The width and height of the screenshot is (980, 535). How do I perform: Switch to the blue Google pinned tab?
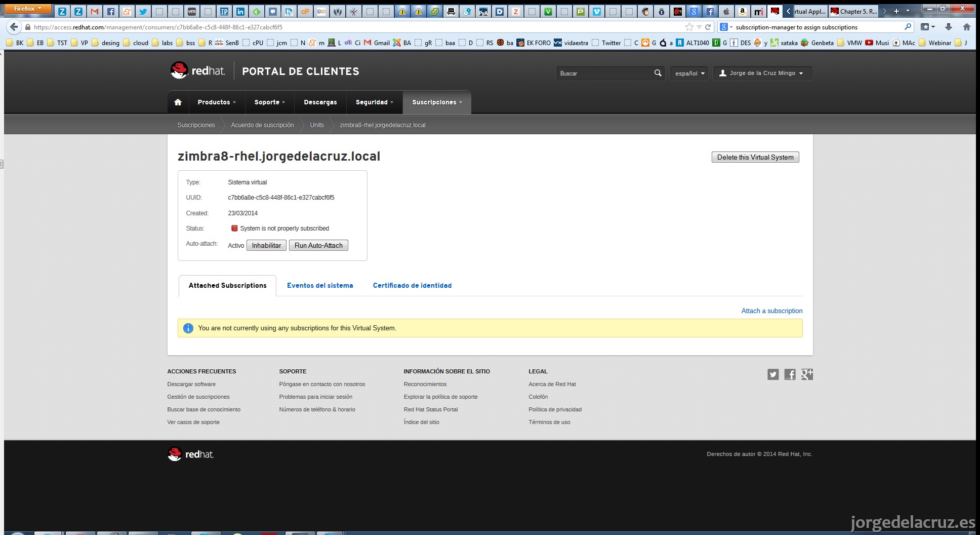coord(694,11)
